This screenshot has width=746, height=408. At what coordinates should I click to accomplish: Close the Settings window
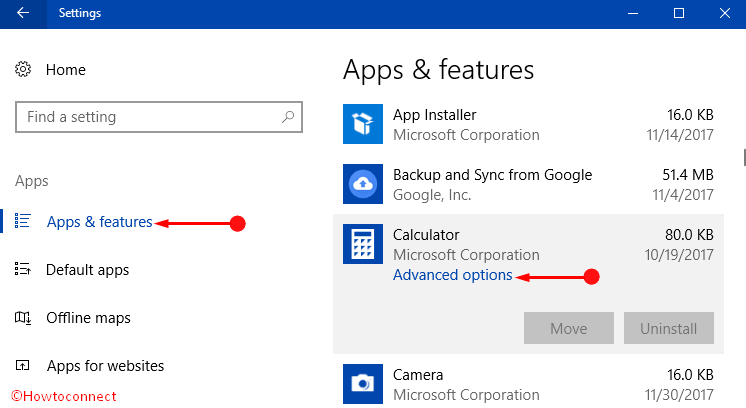tap(725, 13)
